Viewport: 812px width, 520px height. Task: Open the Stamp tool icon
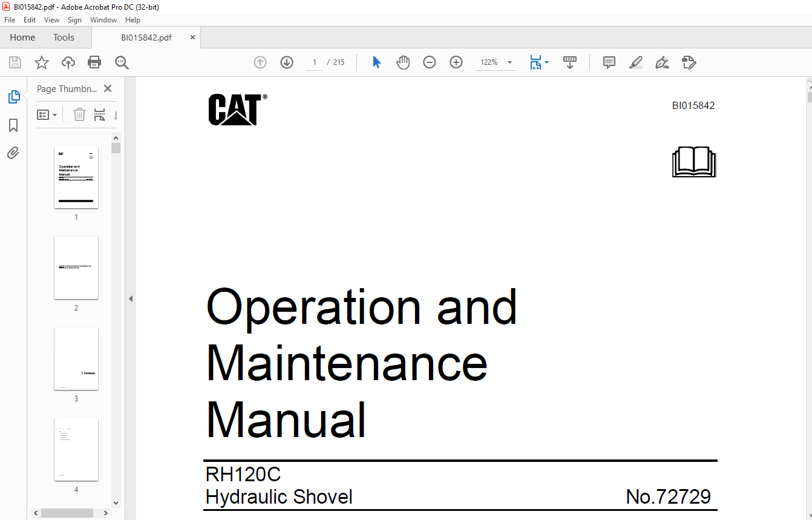[x=689, y=62]
